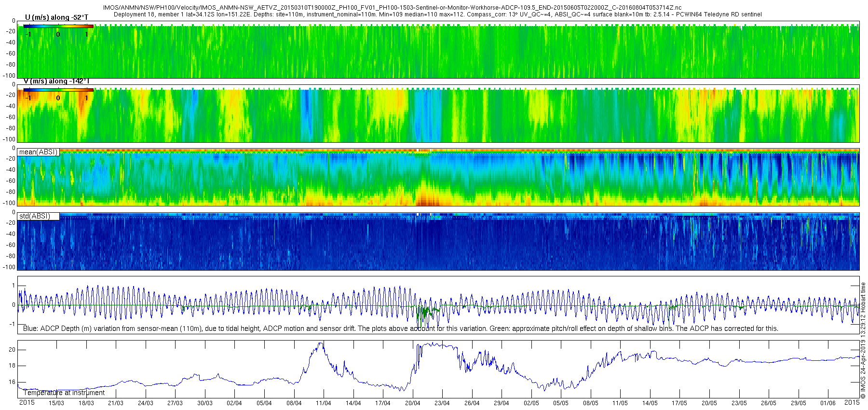868x410 pixels.
Task: Click the temperature axis '16' tick label
Action: [x=12, y=382]
